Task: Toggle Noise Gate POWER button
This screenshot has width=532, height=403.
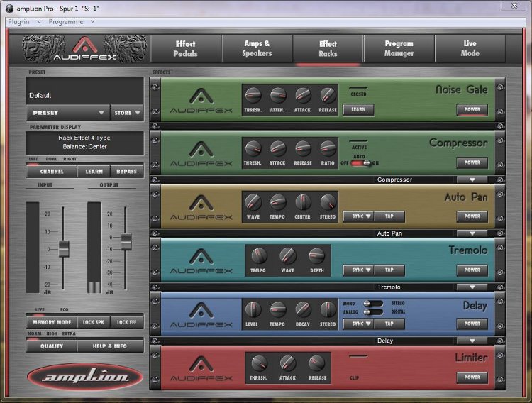Action: point(472,110)
